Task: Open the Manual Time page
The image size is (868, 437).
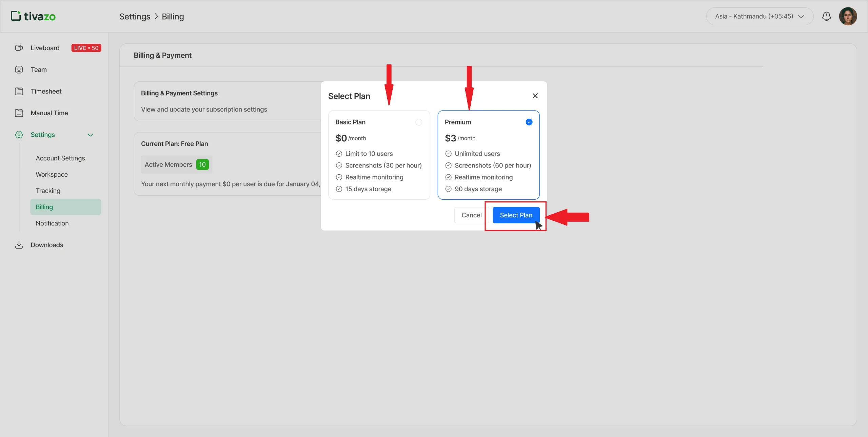Action: point(49,113)
